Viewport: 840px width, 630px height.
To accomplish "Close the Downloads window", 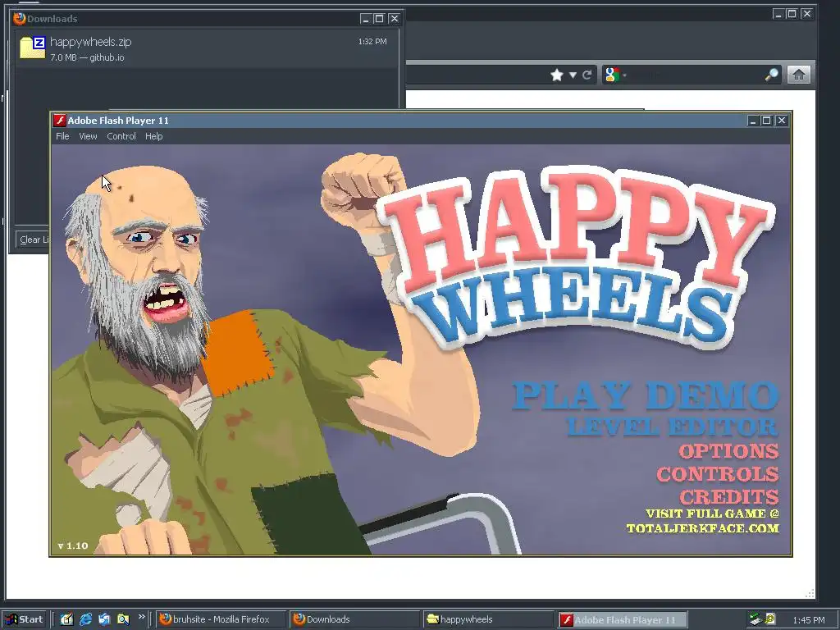I will pyautogui.click(x=395, y=18).
